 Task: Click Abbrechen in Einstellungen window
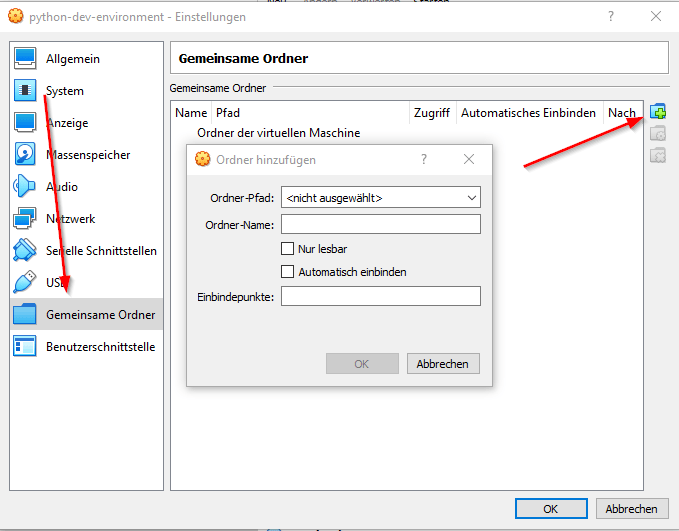[x=631, y=508]
